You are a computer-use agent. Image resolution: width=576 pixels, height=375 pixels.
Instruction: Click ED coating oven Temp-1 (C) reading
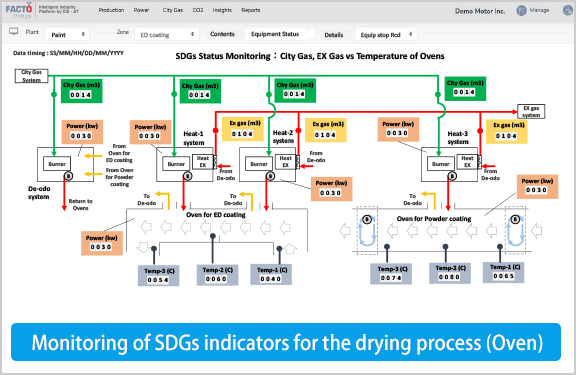[271, 274]
